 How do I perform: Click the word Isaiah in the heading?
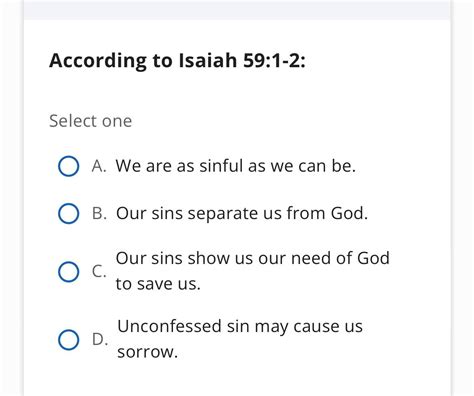(208, 61)
